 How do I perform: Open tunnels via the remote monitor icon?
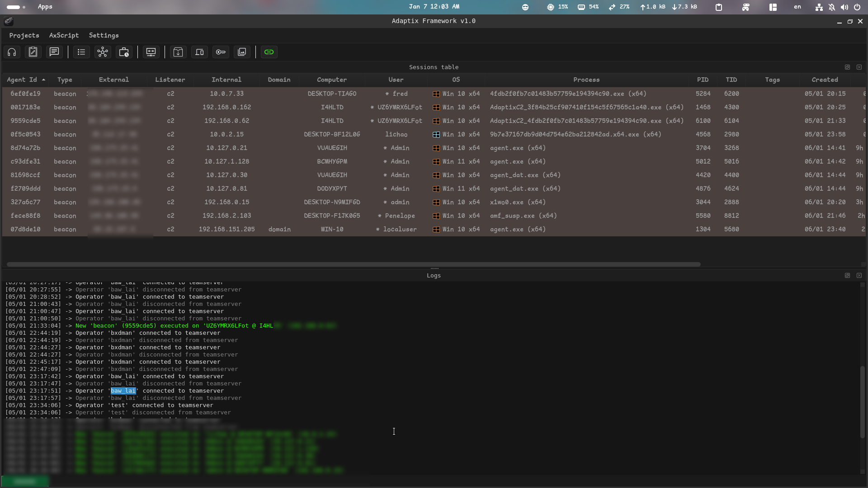151,52
